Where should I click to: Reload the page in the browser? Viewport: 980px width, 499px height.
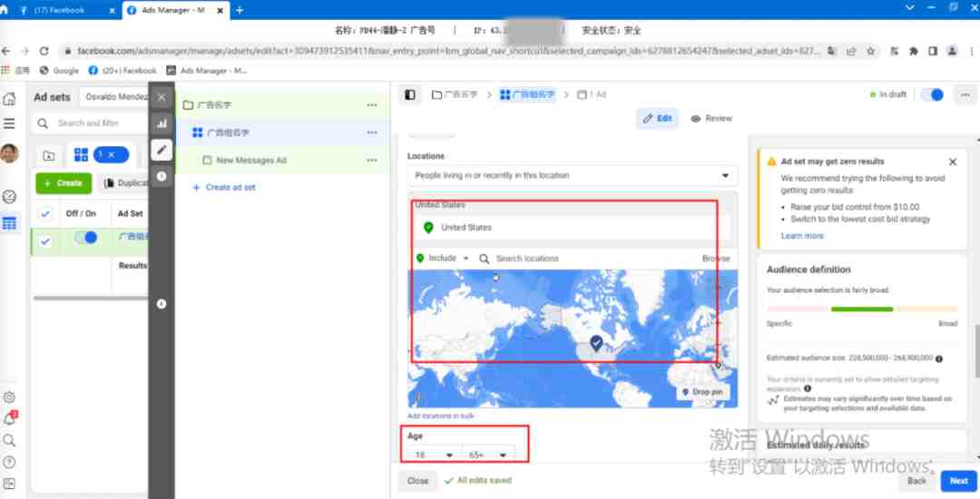coord(44,51)
